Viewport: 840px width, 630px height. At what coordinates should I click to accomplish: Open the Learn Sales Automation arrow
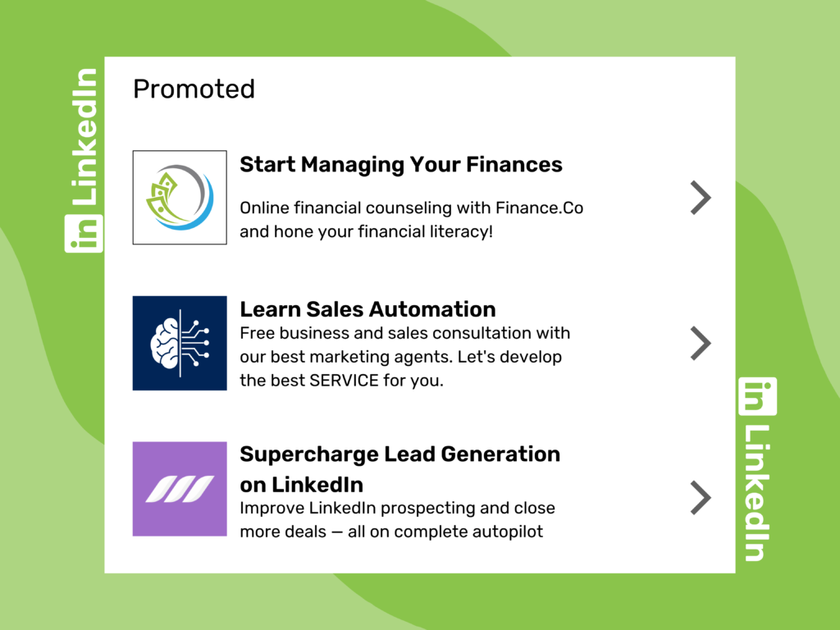701,343
